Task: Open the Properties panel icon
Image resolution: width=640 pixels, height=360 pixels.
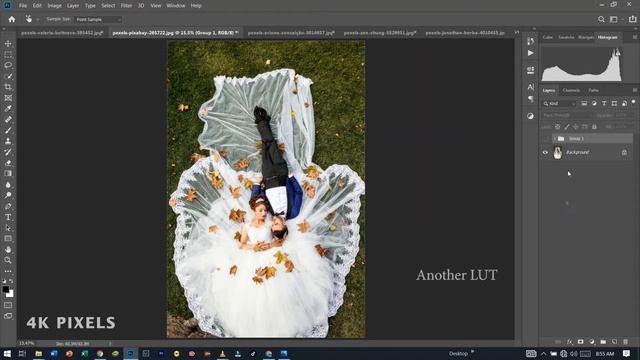Action: [x=530, y=70]
